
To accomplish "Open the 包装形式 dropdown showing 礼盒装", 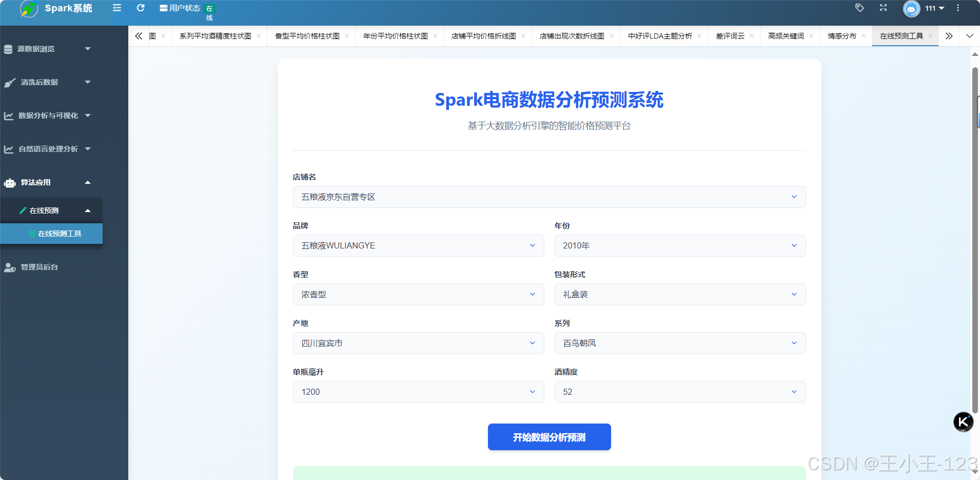I will [680, 294].
